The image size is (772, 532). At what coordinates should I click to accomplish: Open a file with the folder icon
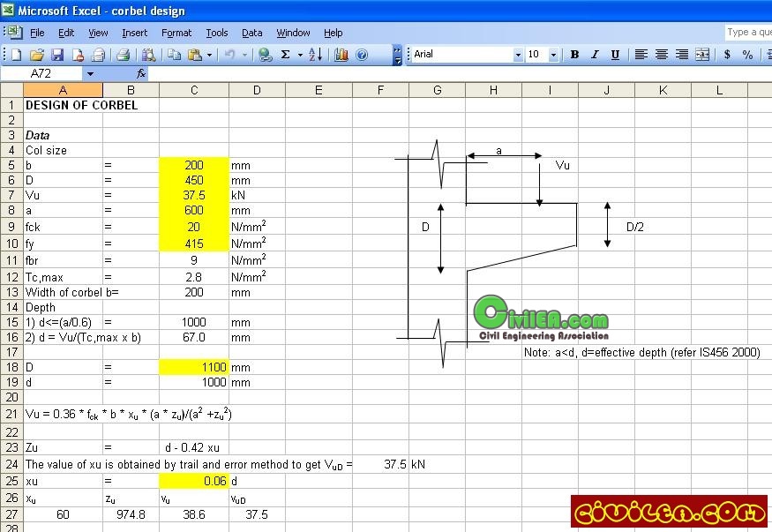click(x=36, y=55)
